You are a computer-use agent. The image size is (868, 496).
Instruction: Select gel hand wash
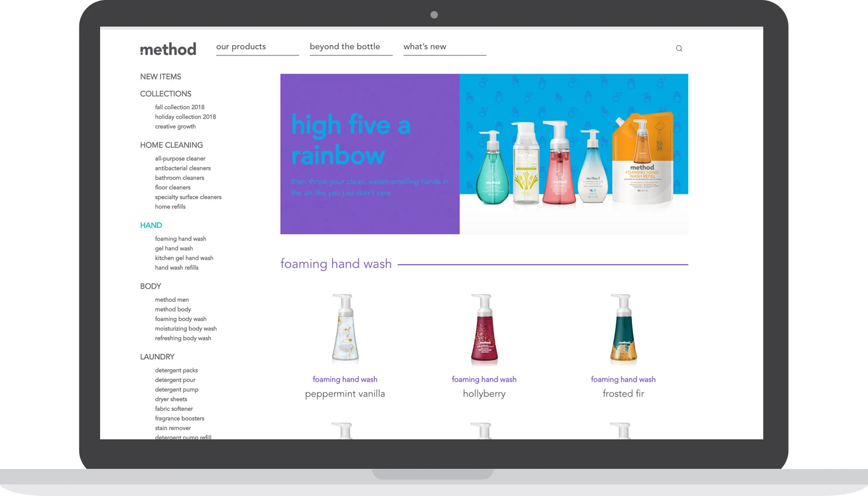[174, 249]
